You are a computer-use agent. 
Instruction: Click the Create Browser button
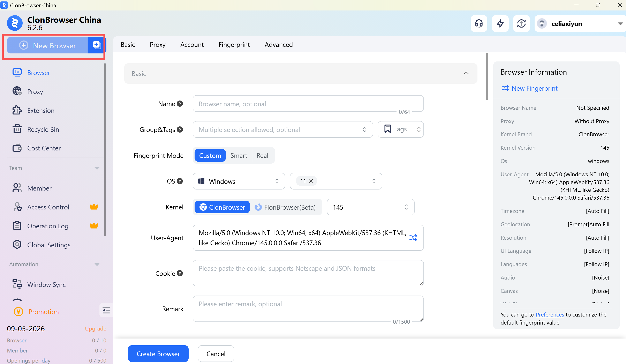click(x=158, y=354)
